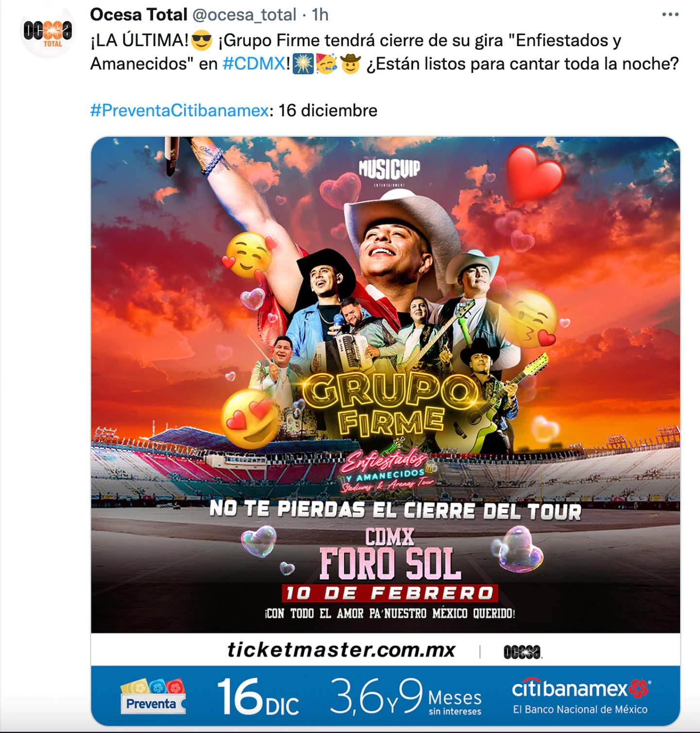Click the Citibanamex logo in the banner
Image resolution: width=700 pixels, height=733 pixels.
[x=581, y=696]
